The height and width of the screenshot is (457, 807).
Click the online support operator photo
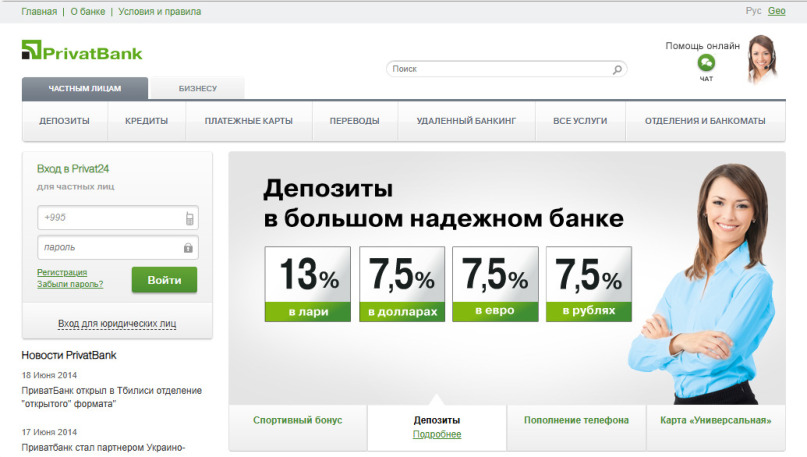[762, 59]
